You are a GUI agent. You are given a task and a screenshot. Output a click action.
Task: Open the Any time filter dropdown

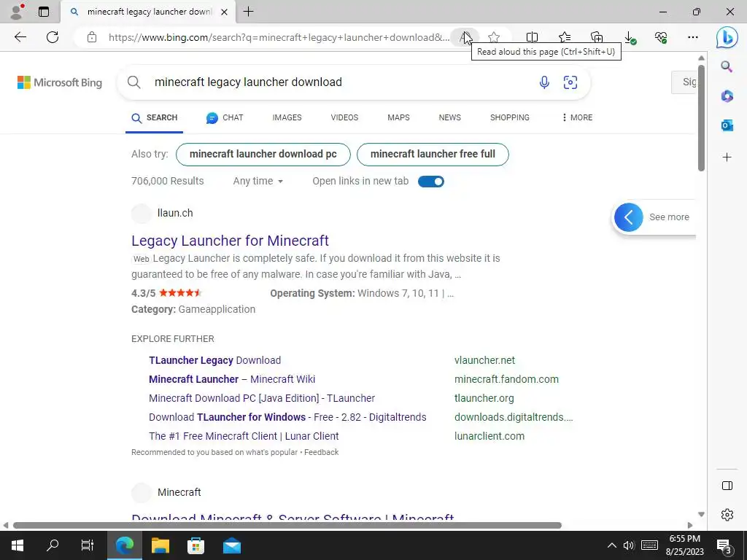pos(258,181)
